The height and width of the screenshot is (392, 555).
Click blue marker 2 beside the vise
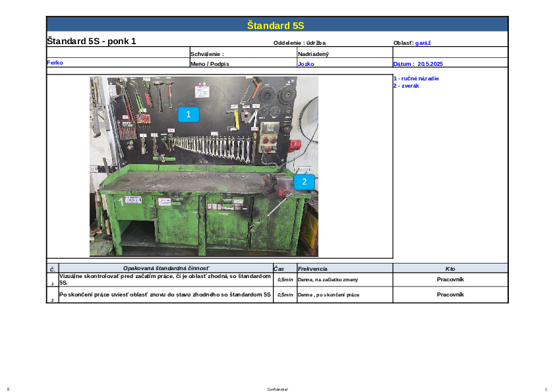coord(304,181)
